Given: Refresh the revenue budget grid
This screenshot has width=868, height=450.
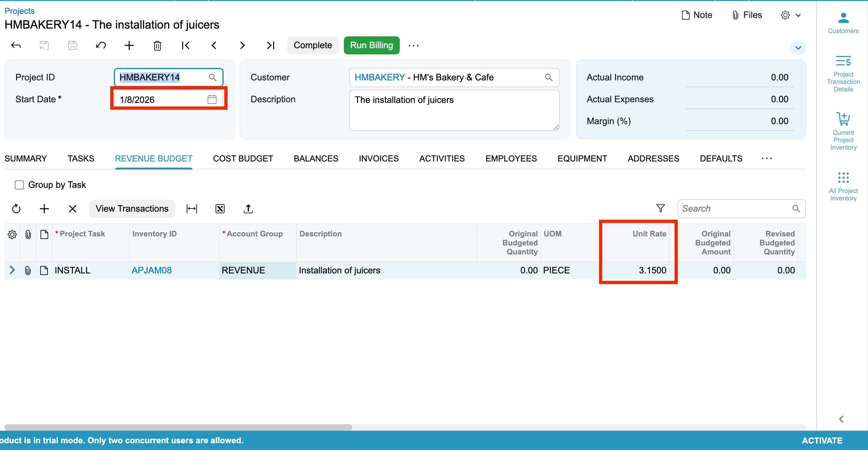Looking at the screenshot, I should 16,209.
